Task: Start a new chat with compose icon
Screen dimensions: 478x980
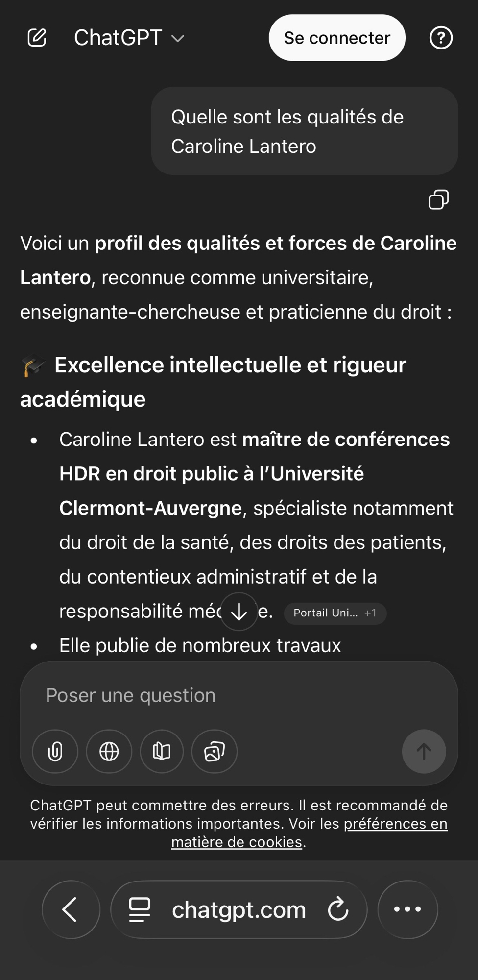Action: pos(37,38)
